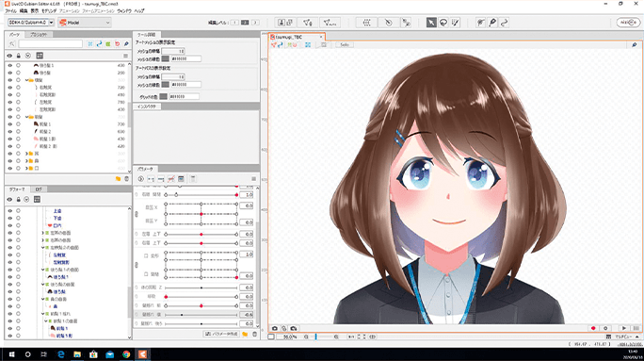Click the fit-to-view icon in canvas toolbar
This screenshot has height=361, width=644.
pyautogui.click(x=308, y=45)
